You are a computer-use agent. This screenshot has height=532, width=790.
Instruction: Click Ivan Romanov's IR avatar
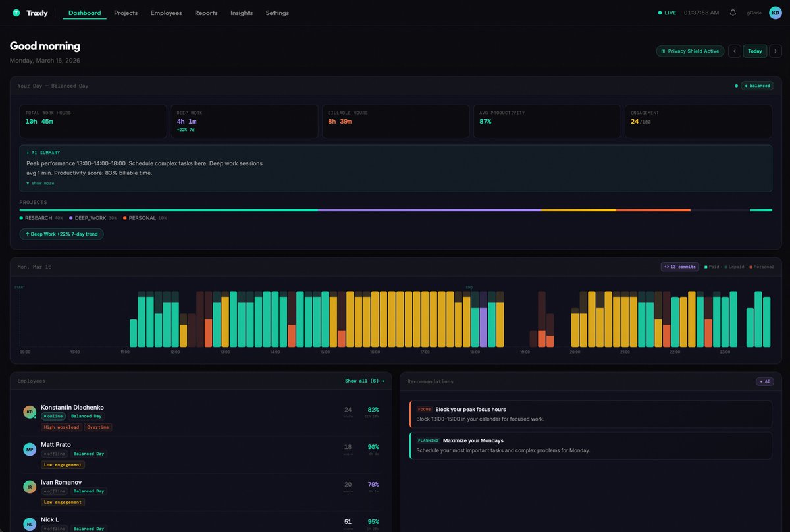30,487
